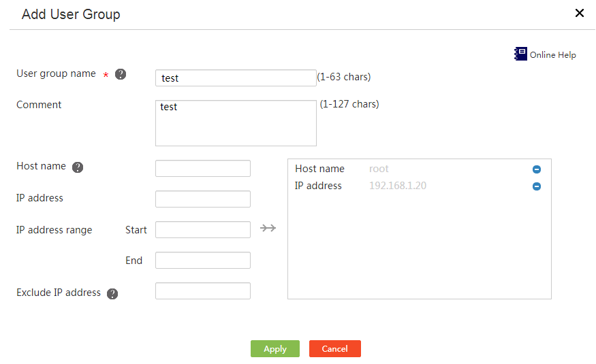This screenshot has height=364, width=596.
Task: Close the Add User Group dialog
Action: point(579,14)
